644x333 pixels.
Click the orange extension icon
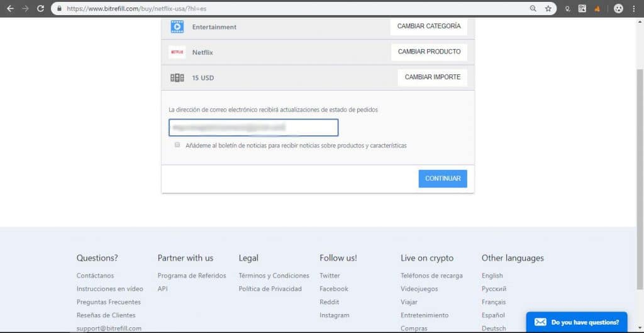(597, 9)
